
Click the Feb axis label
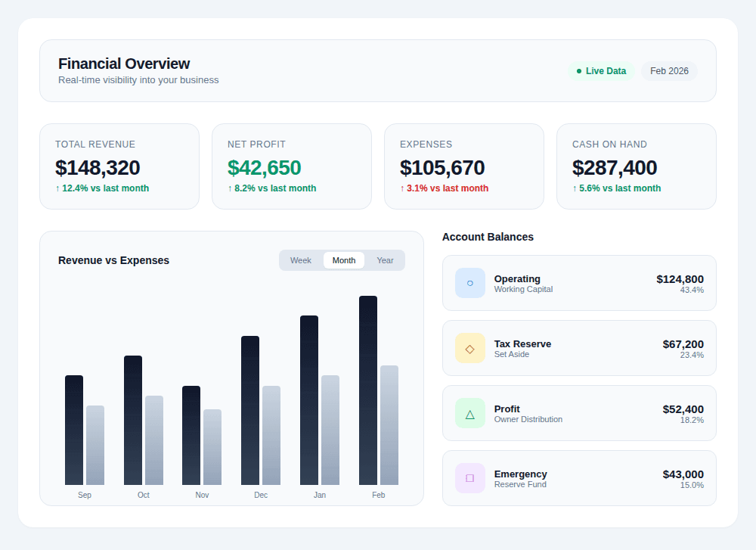tap(379, 495)
